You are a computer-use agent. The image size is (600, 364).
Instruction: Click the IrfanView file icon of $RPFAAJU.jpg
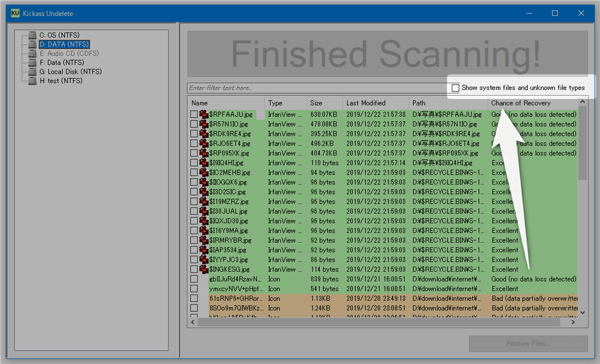pyautogui.click(x=204, y=114)
